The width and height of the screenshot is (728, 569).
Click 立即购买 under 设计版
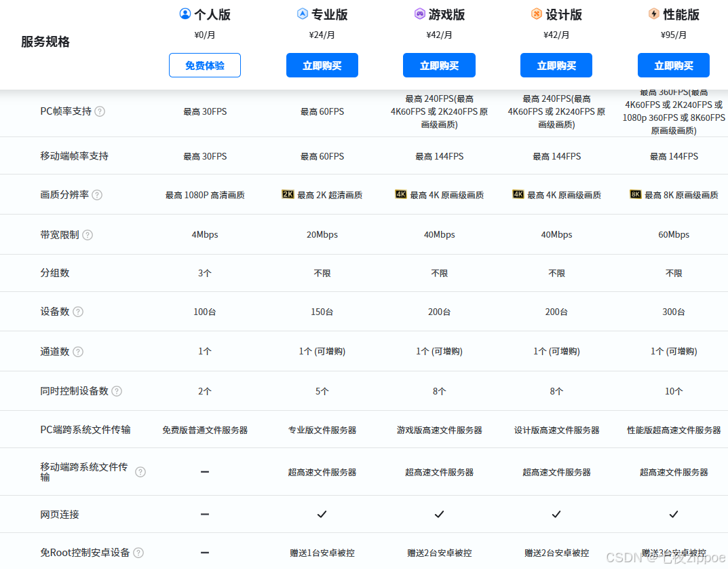coord(556,65)
